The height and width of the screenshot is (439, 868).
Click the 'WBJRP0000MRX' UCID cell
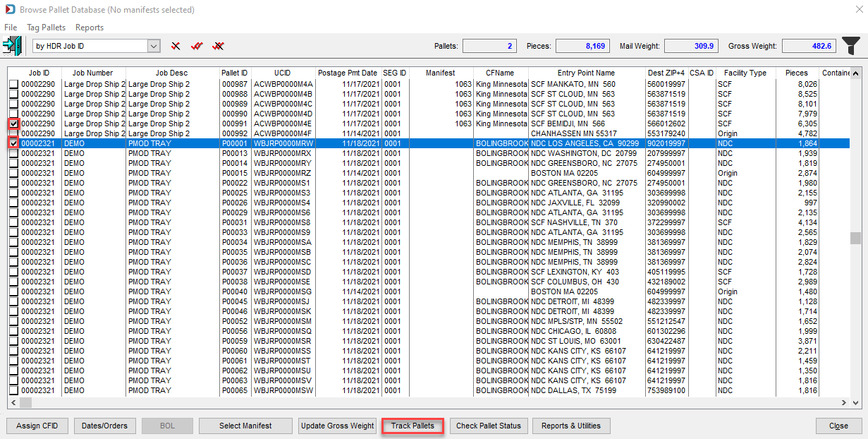[x=283, y=153]
